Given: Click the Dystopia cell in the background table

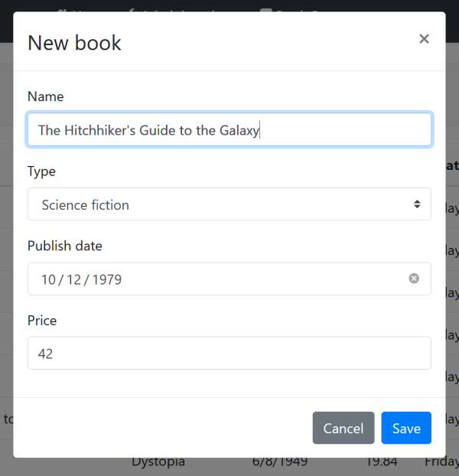Looking at the screenshot, I should [x=158, y=463].
